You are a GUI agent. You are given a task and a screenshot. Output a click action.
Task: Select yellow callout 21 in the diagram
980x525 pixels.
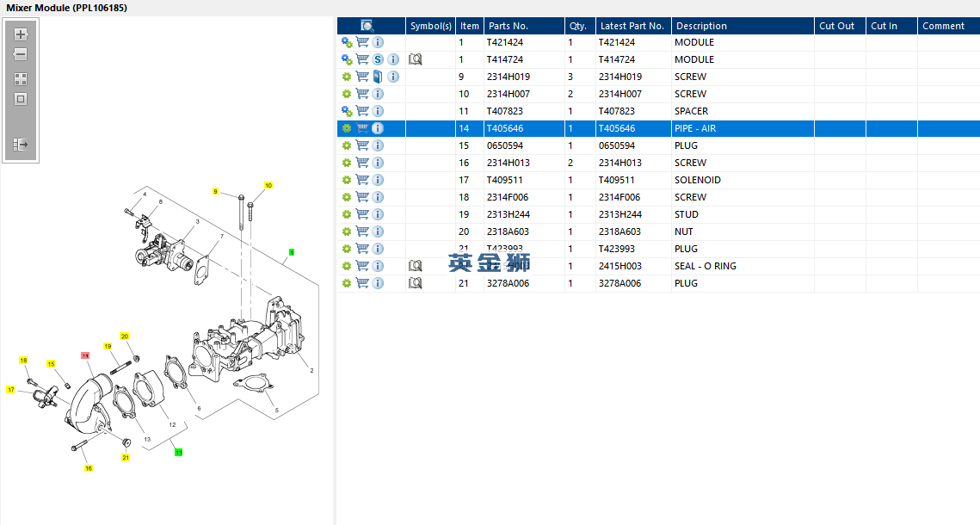(125, 458)
